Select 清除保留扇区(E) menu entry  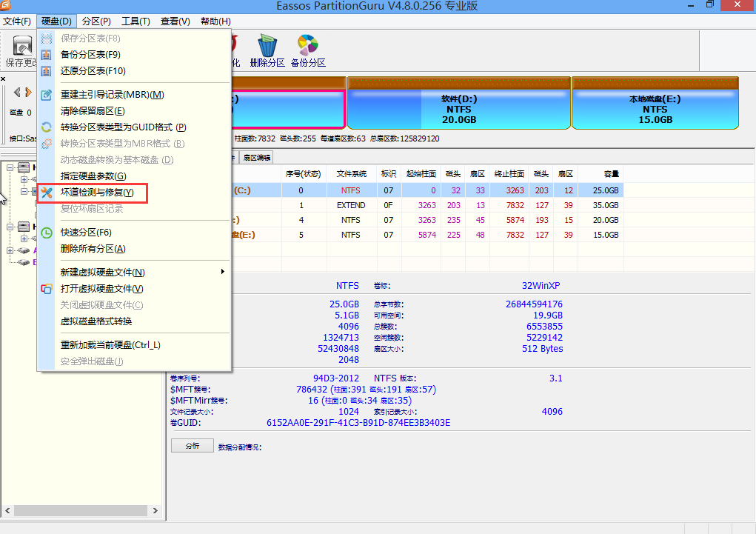135,111
